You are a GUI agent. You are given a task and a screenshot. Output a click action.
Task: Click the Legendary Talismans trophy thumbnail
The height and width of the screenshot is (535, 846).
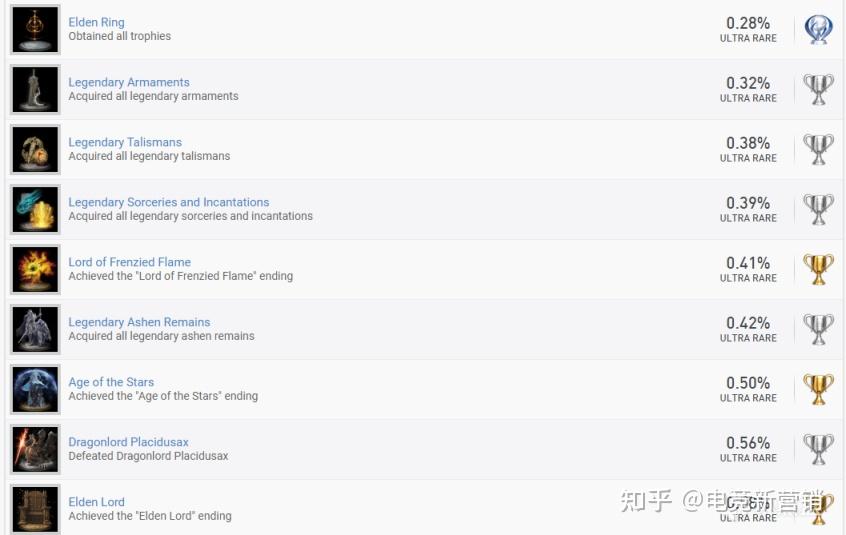point(35,149)
